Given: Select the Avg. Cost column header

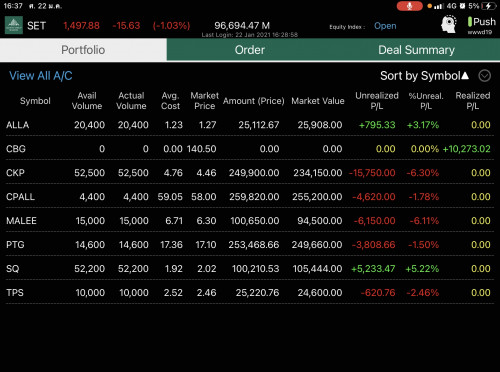Looking at the screenshot, I should click(x=170, y=101).
